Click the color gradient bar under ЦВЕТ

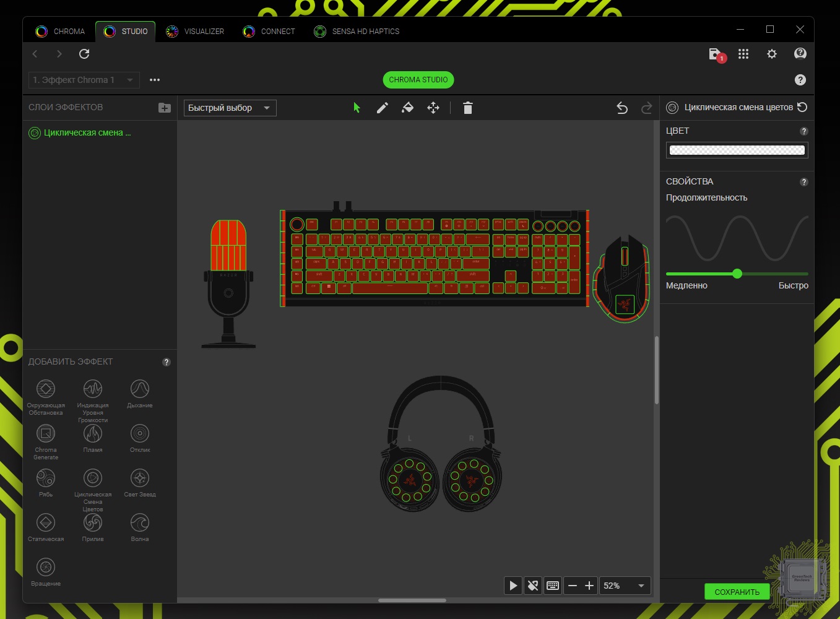[x=737, y=150]
